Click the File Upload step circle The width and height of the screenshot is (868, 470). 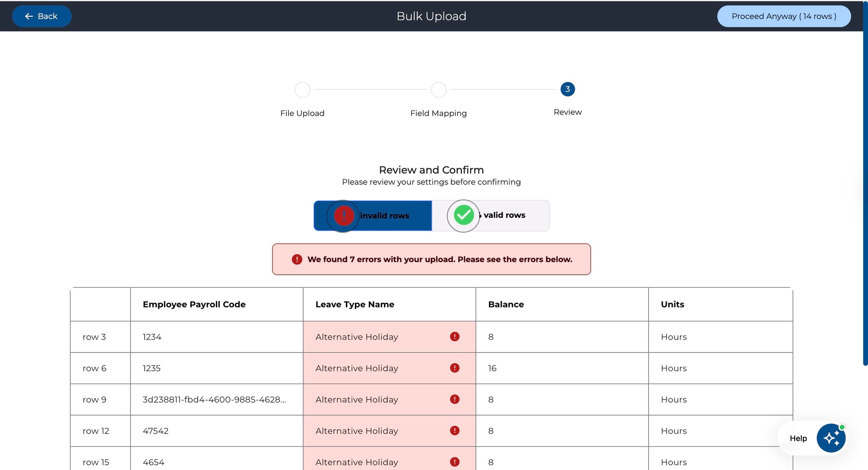(x=302, y=90)
